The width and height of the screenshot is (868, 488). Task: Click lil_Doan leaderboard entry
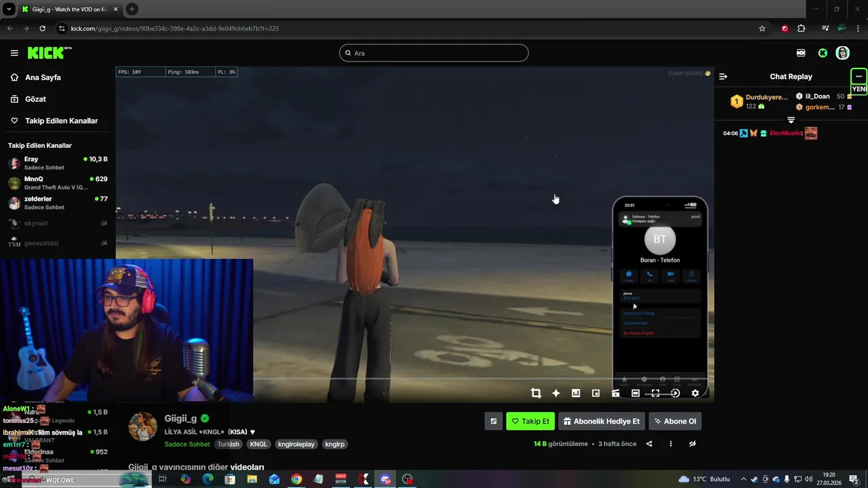point(823,96)
